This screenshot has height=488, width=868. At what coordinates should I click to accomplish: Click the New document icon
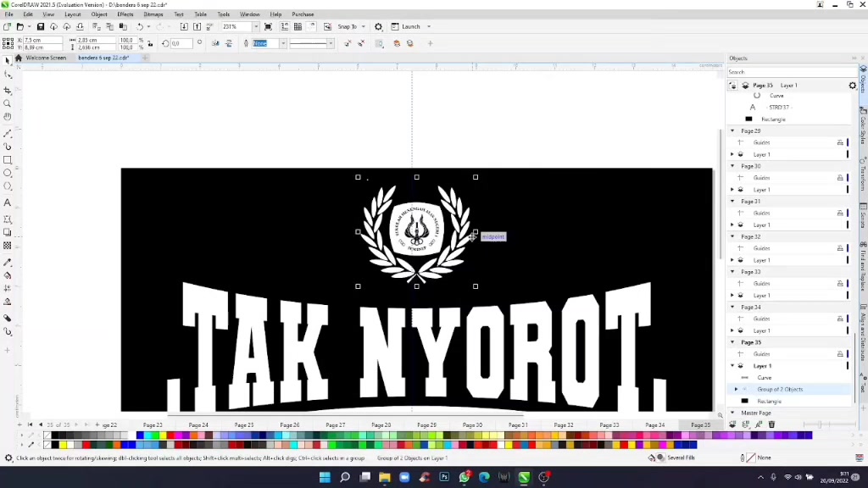[7, 26]
